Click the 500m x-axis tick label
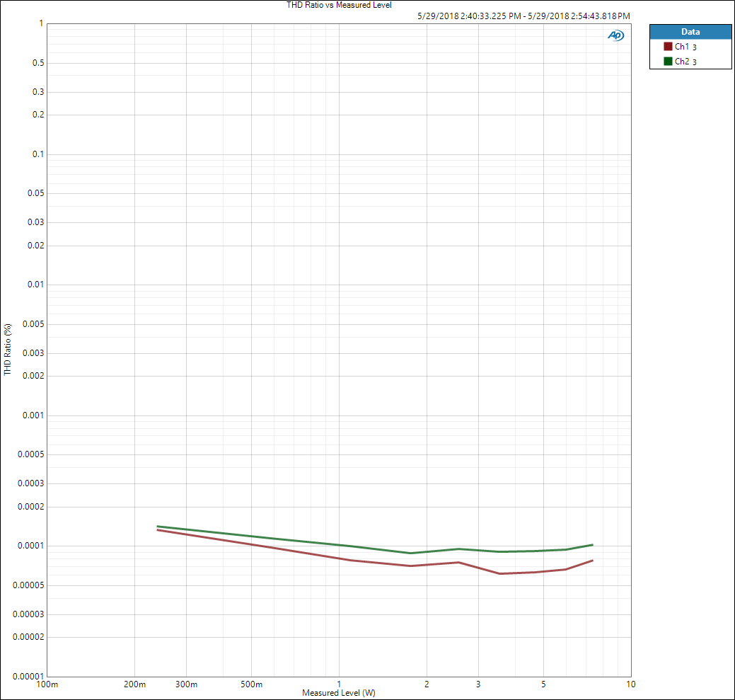735x700 pixels. [x=251, y=684]
